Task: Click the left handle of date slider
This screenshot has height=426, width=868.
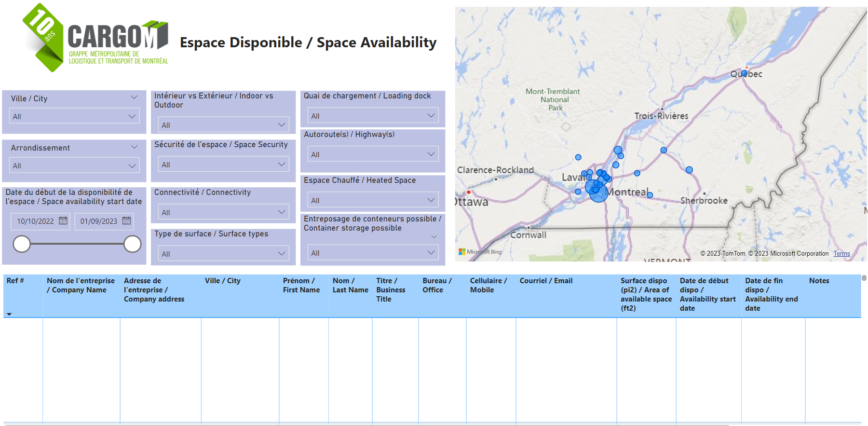Action: 22,244
